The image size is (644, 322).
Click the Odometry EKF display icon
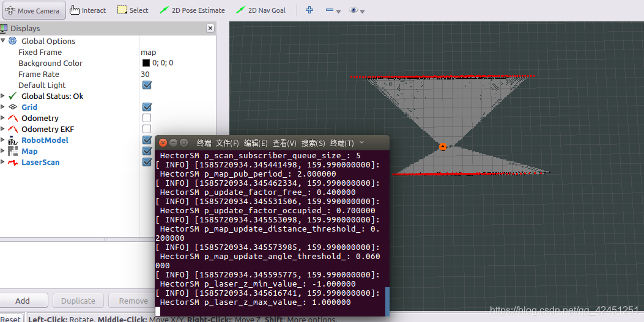(x=13, y=129)
